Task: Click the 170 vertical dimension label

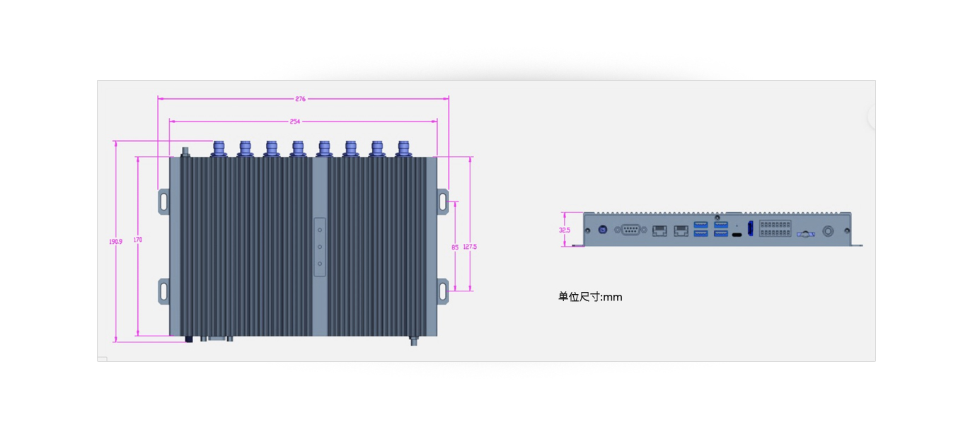Action: (x=137, y=240)
